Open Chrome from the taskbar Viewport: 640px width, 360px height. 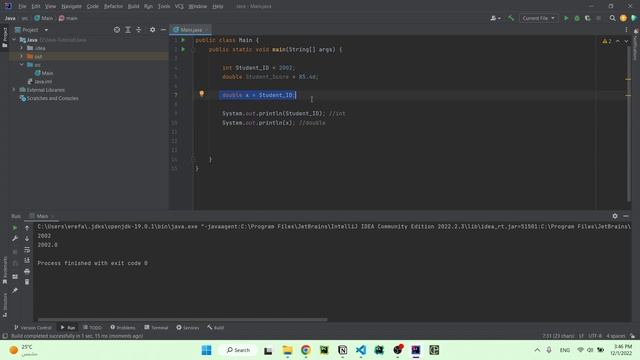(x=305, y=350)
